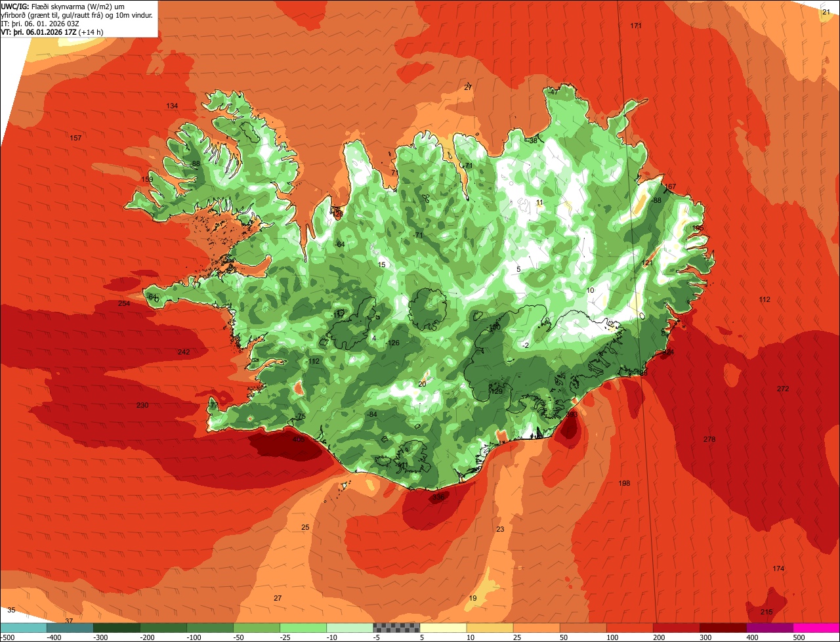Image resolution: width=840 pixels, height=642 pixels.
Task: Click the 21 value on the map
Action: 826,11
